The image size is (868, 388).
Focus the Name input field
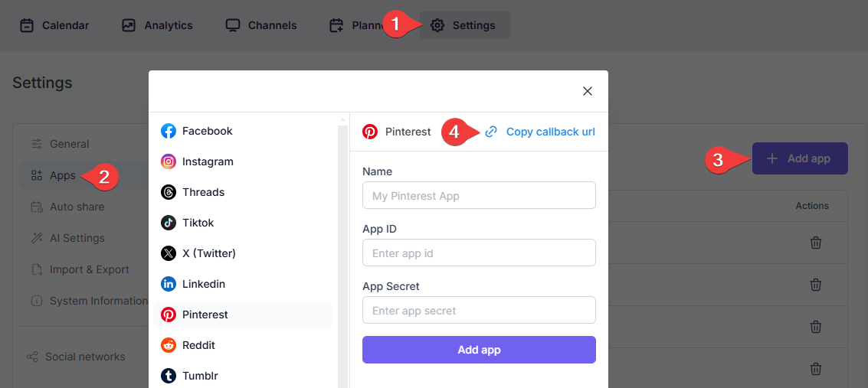click(479, 195)
